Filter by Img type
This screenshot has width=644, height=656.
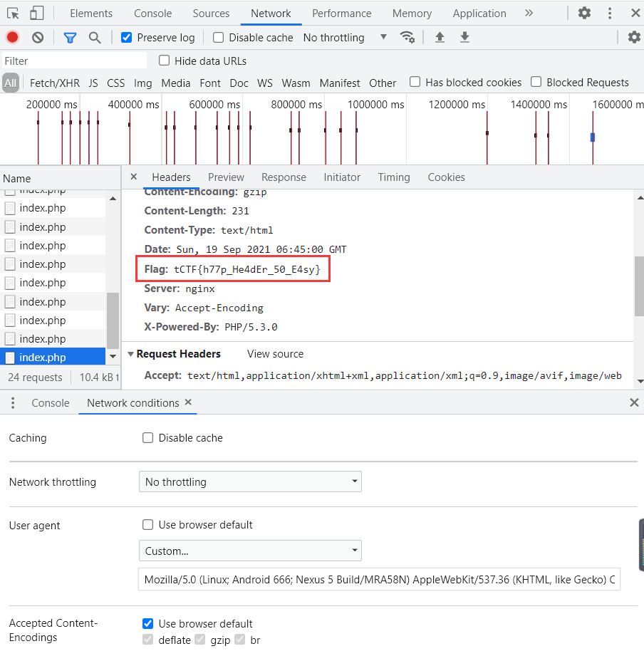(x=142, y=83)
